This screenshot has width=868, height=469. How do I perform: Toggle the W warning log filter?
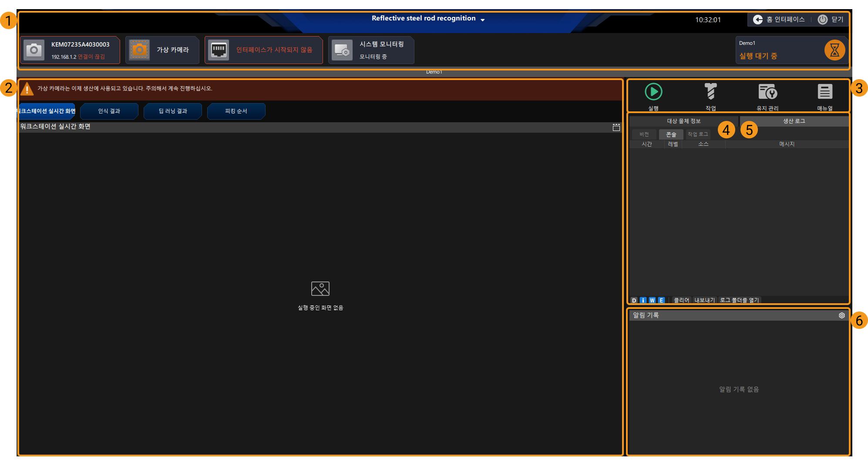pos(652,301)
